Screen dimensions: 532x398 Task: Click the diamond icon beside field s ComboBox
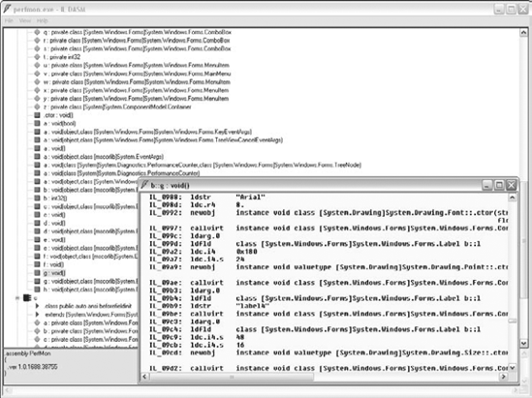38,48
